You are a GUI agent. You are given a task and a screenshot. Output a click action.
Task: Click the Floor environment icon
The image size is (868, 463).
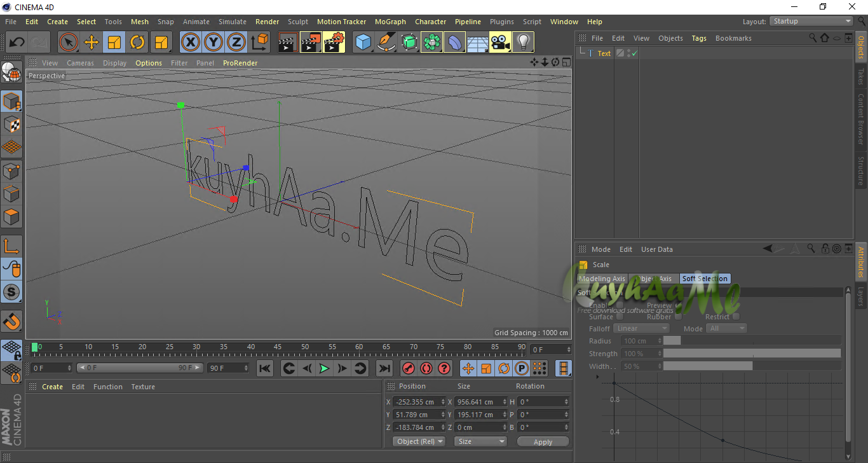[478, 43]
